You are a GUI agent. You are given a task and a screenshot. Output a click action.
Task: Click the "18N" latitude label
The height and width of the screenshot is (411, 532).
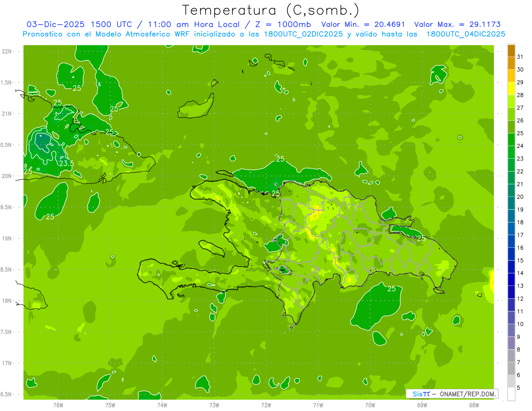pyautogui.click(x=7, y=301)
